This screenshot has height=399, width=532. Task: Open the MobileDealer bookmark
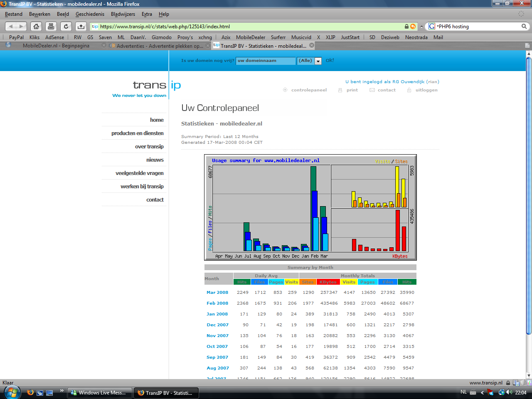(x=251, y=37)
